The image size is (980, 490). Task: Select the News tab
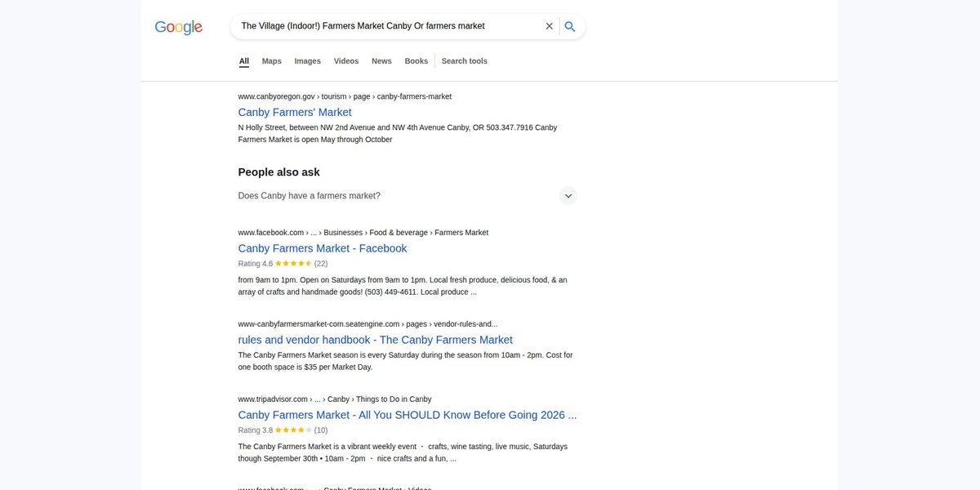pyautogui.click(x=381, y=61)
